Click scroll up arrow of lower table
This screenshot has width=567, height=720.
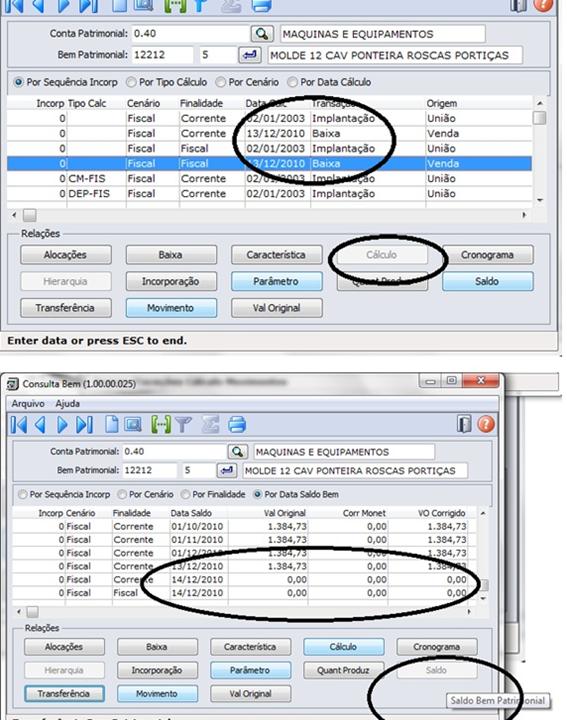483,513
